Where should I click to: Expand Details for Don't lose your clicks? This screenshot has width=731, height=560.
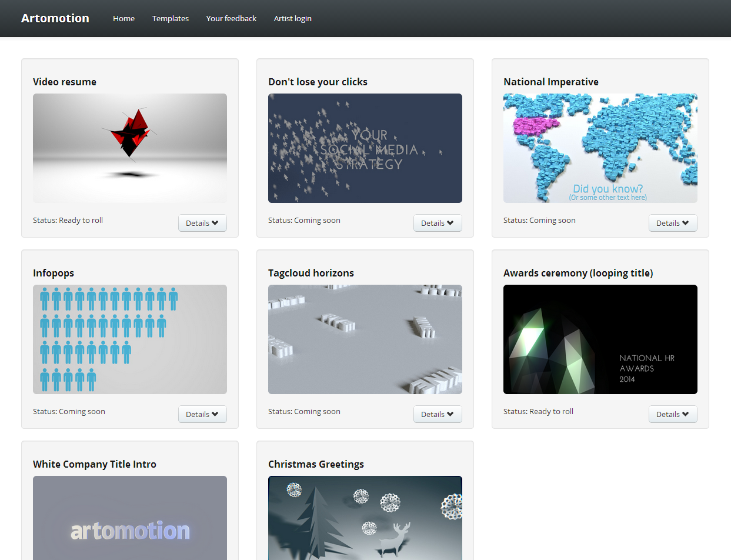coord(438,223)
